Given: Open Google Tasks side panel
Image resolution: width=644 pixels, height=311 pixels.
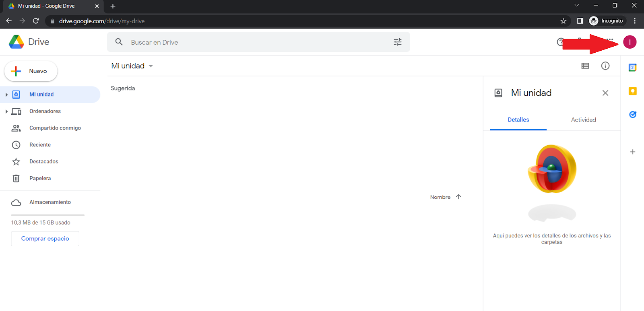Looking at the screenshot, I should (633, 115).
